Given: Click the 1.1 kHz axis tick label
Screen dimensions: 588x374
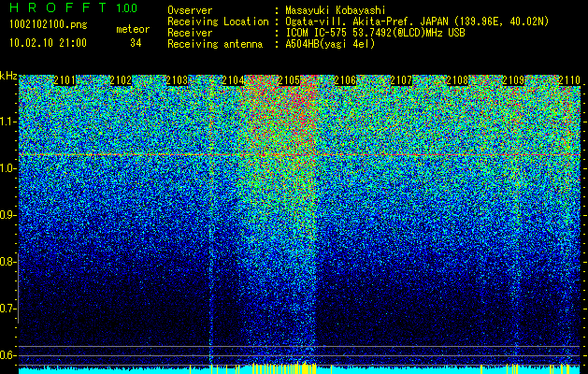Looking at the screenshot, I should (7, 122).
